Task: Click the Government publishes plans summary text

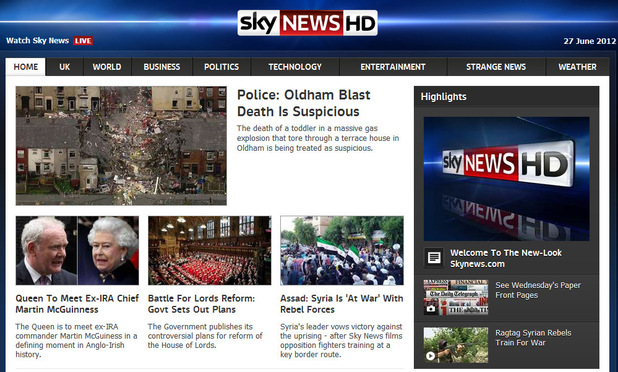Action: (205, 336)
